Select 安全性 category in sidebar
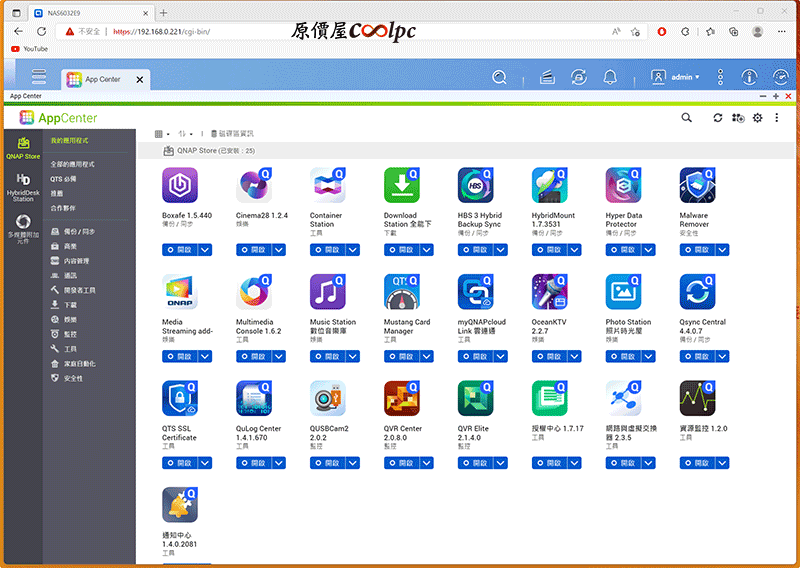Viewport: 800px width, 568px height. pyautogui.click(x=67, y=378)
